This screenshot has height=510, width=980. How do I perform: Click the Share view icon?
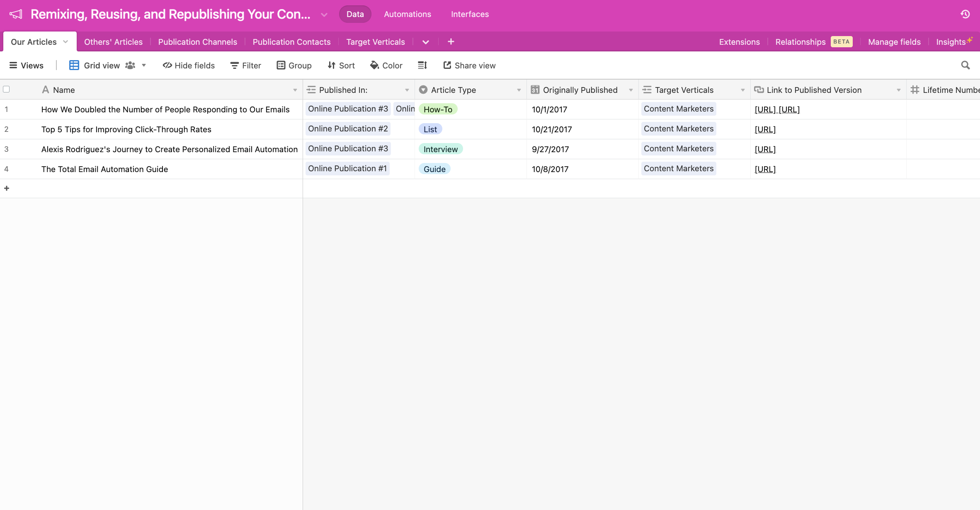447,65
